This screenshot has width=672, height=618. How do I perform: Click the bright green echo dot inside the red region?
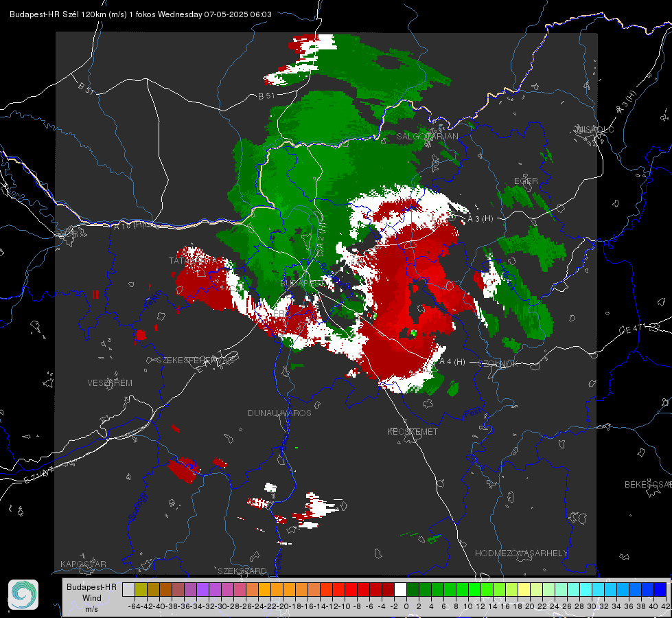pos(413,332)
